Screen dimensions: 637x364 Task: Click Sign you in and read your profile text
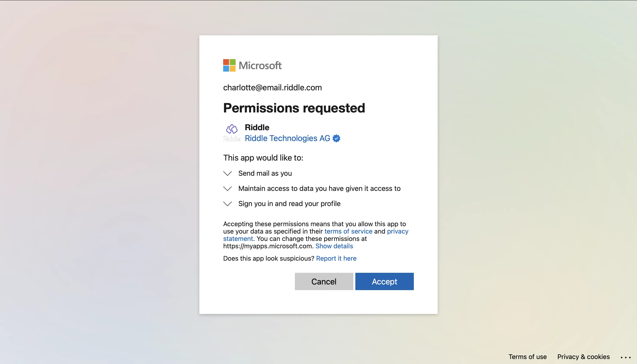tap(289, 203)
